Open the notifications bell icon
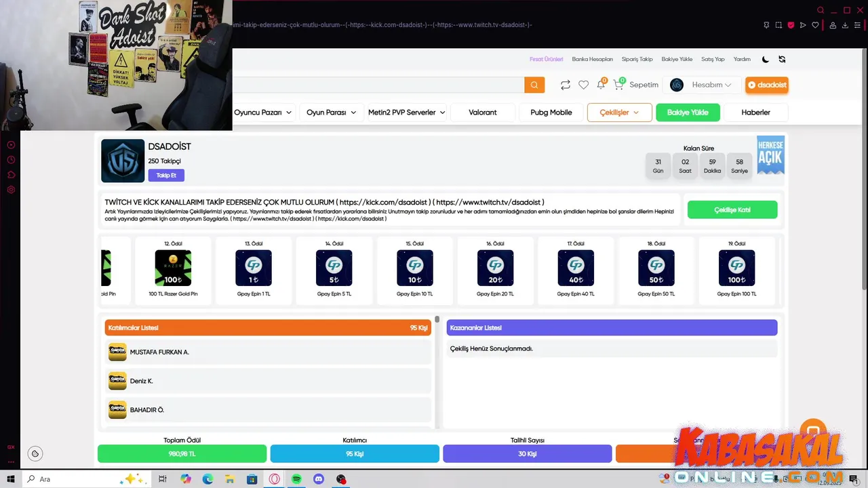The height and width of the screenshot is (488, 868). (601, 84)
